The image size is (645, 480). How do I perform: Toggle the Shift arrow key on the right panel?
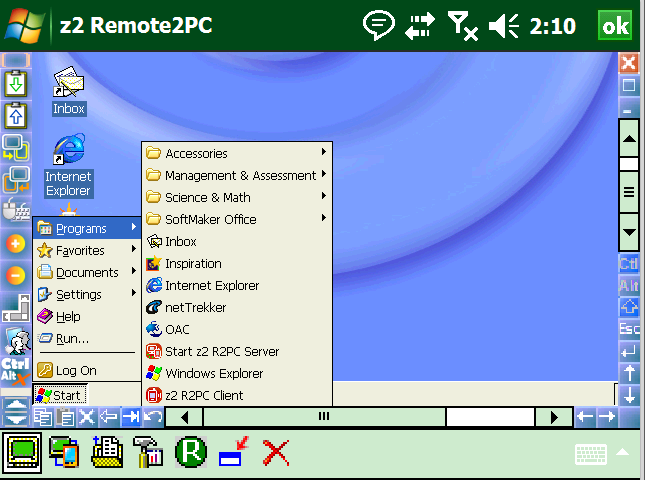coord(629,307)
